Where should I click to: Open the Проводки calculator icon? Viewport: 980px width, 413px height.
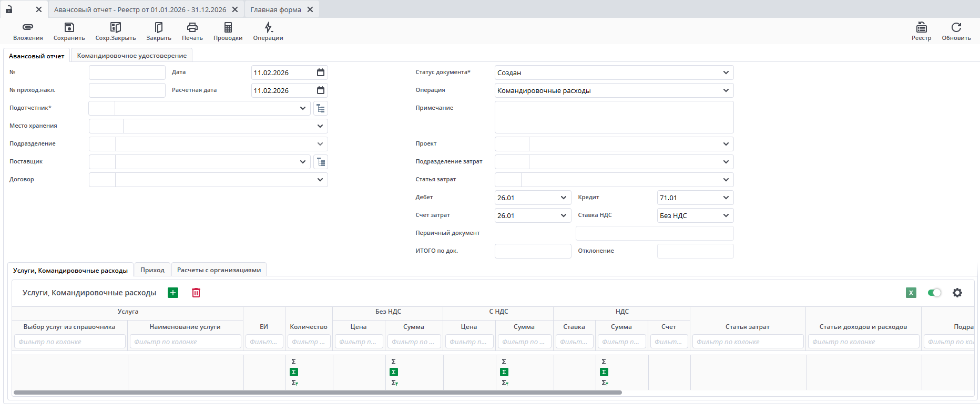point(228,27)
